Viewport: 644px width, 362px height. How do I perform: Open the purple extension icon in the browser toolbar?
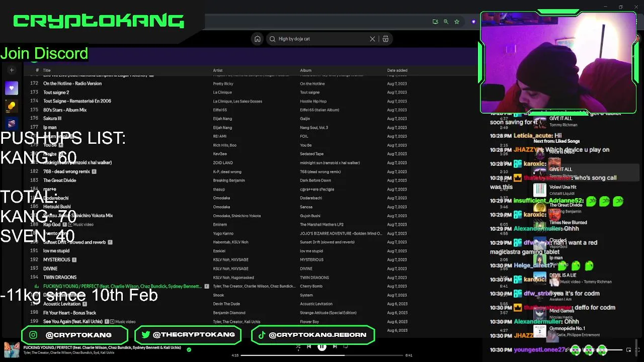473,22
